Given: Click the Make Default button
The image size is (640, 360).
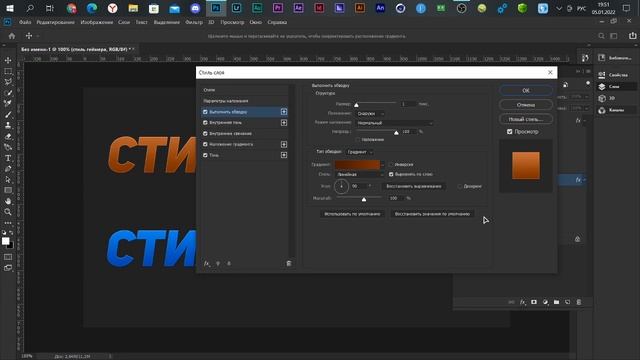Looking at the screenshot, I should point(352,214).
